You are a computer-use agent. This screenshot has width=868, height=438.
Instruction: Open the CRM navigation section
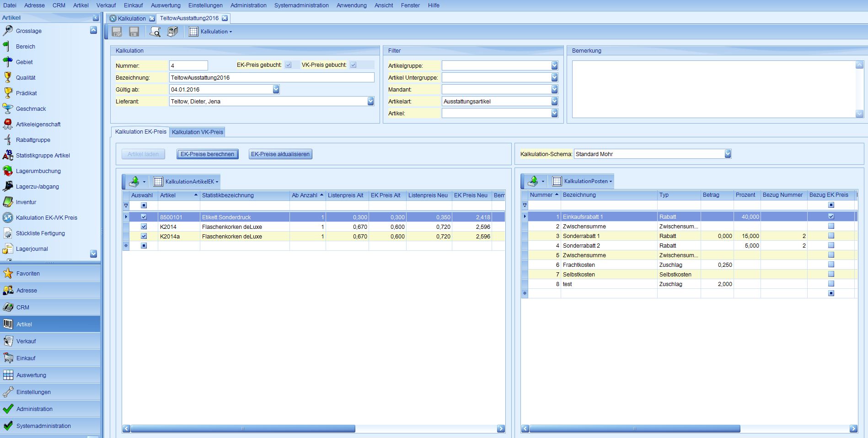pyautogui.click(x=50, y=308)
